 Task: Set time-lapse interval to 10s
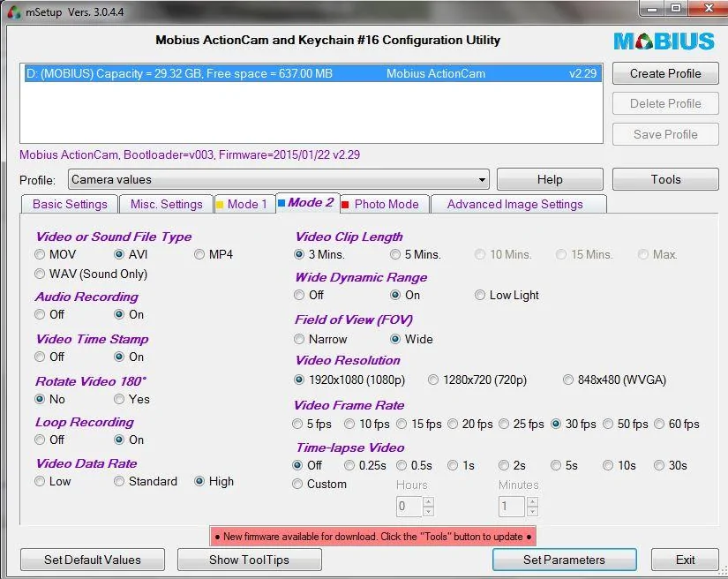coord(619,465)
